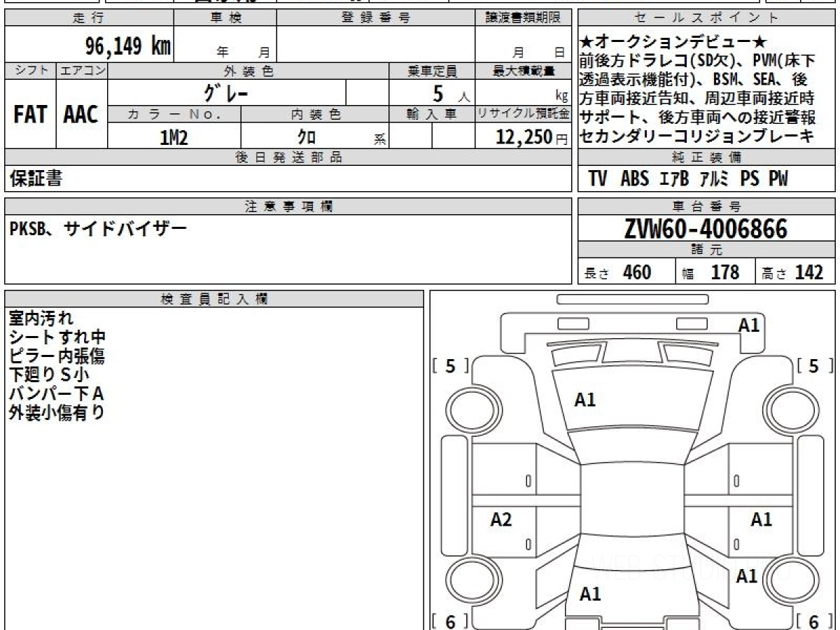Select the PKSB、サイドバイザー note
Image resolution: width=840 pixels, height=630 pixels.
pyautogui.click(x=99, y=228)
